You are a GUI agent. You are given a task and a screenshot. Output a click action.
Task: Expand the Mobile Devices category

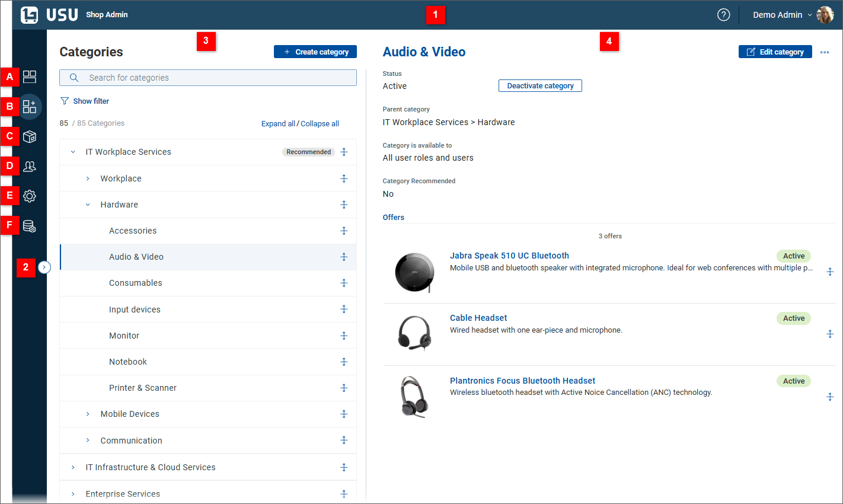(88, 414)
